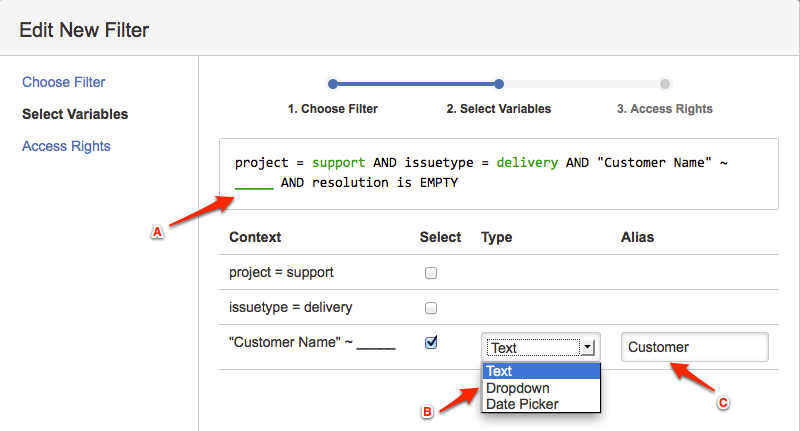Click the "3. Access Rights" step label

coord(665,108)
